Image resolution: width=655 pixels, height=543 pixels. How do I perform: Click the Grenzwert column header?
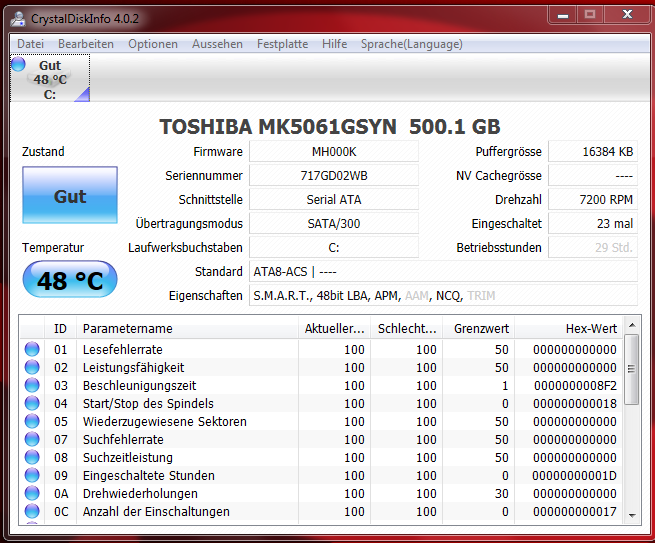tap(479, 328)
